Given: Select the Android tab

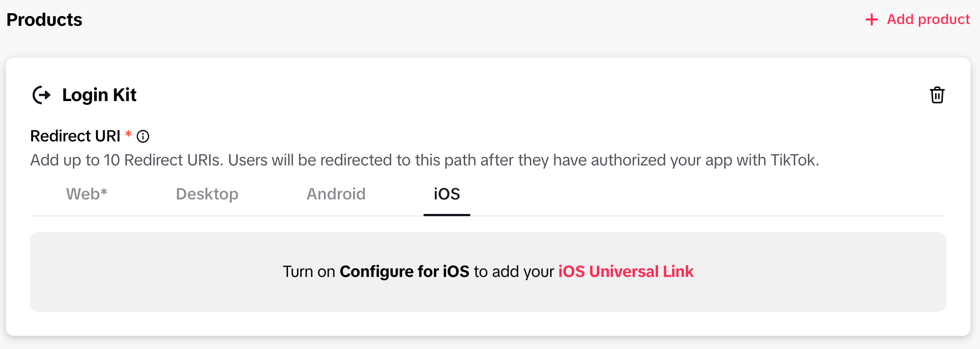Looking at the screenshot, I should pos(336,194).
